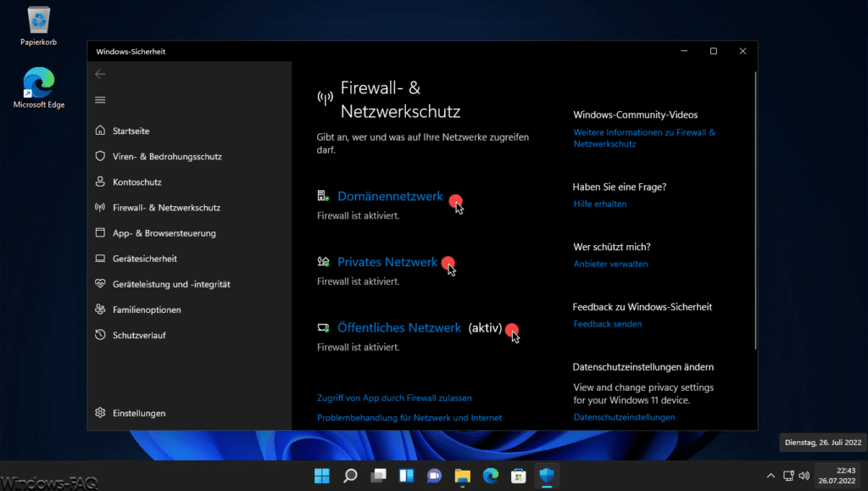Click the Startseite home icon
The width and height of the screenshot is (868, 491).
(x=100, y=130)
